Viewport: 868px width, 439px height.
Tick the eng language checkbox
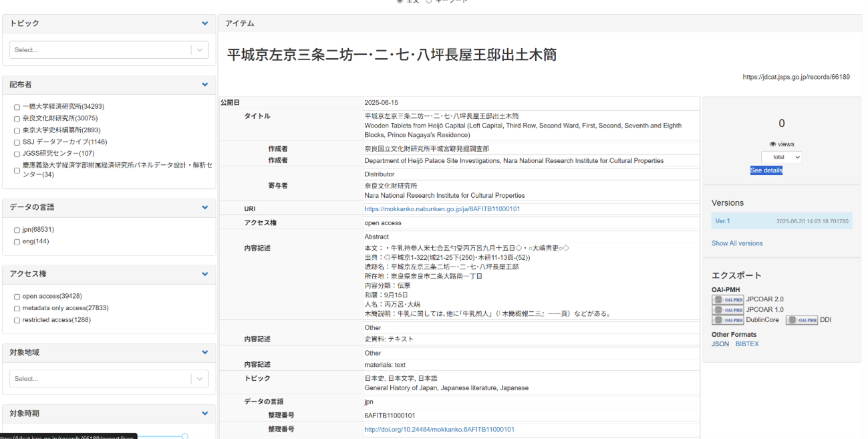click(17, 242)
